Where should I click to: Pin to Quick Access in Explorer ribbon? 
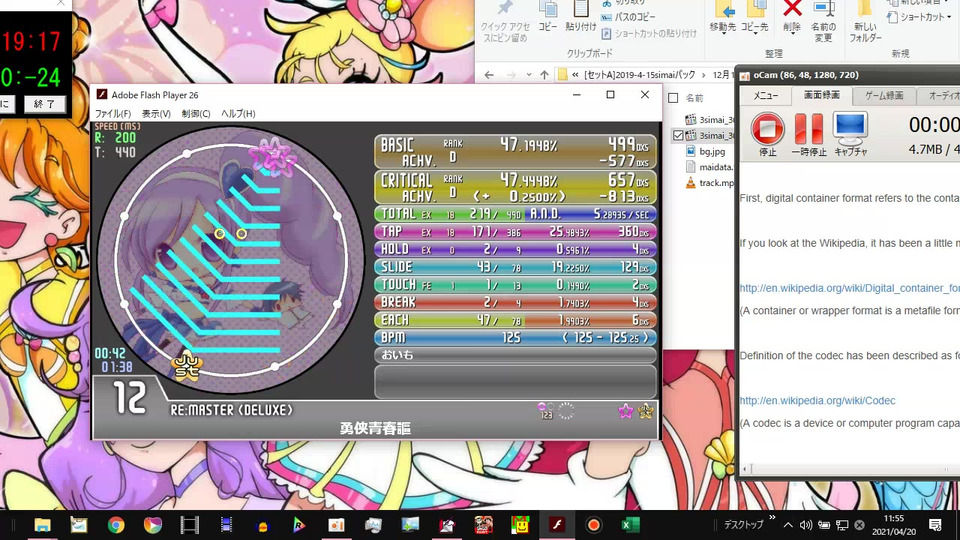point(505,22)
